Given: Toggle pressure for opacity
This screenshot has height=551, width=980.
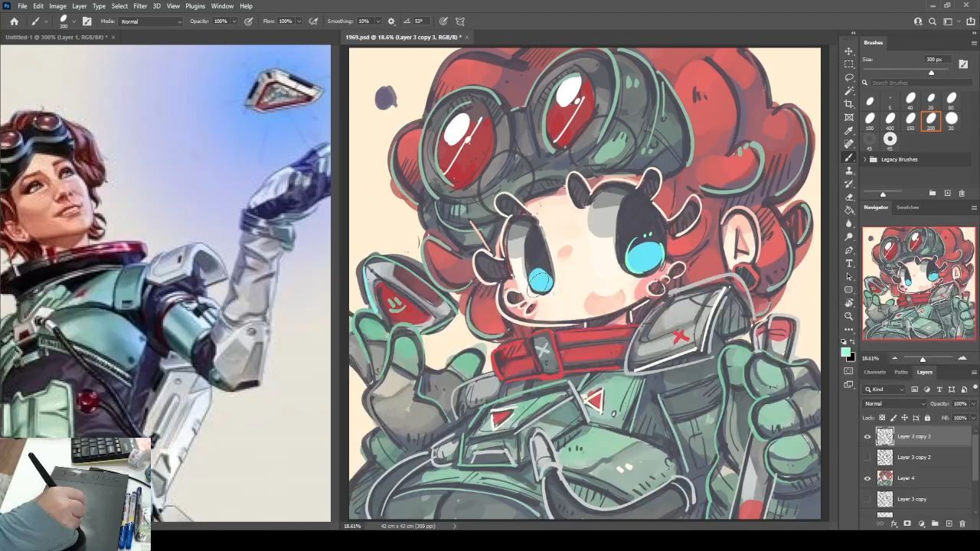Looking at the screenshot, I should pyautogui.click(x=249, y=21).
